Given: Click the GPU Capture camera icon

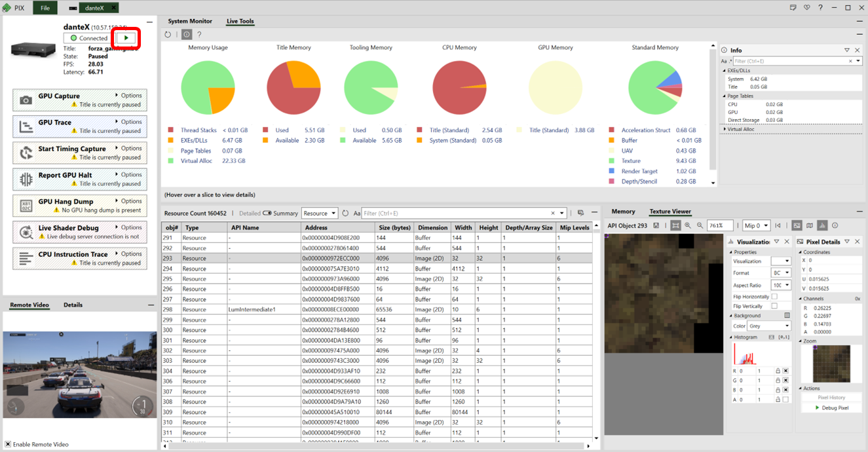Looking at the screenshot, I should [x=26, y=100].
